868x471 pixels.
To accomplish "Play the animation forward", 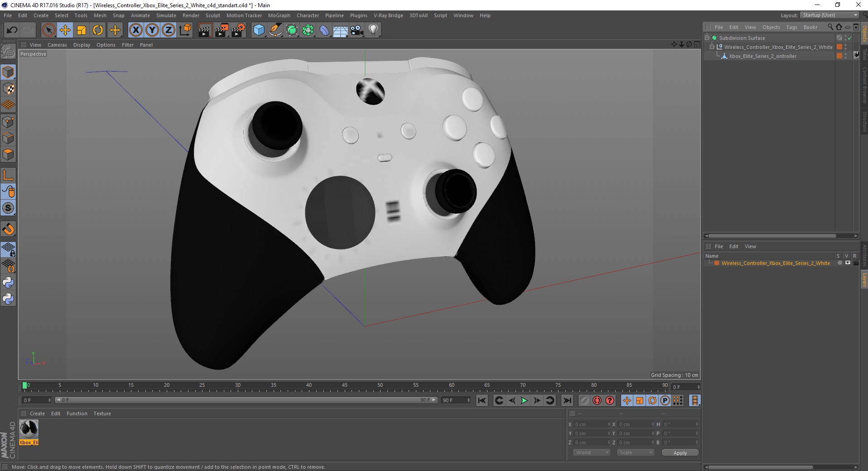I will click(524, 400).
